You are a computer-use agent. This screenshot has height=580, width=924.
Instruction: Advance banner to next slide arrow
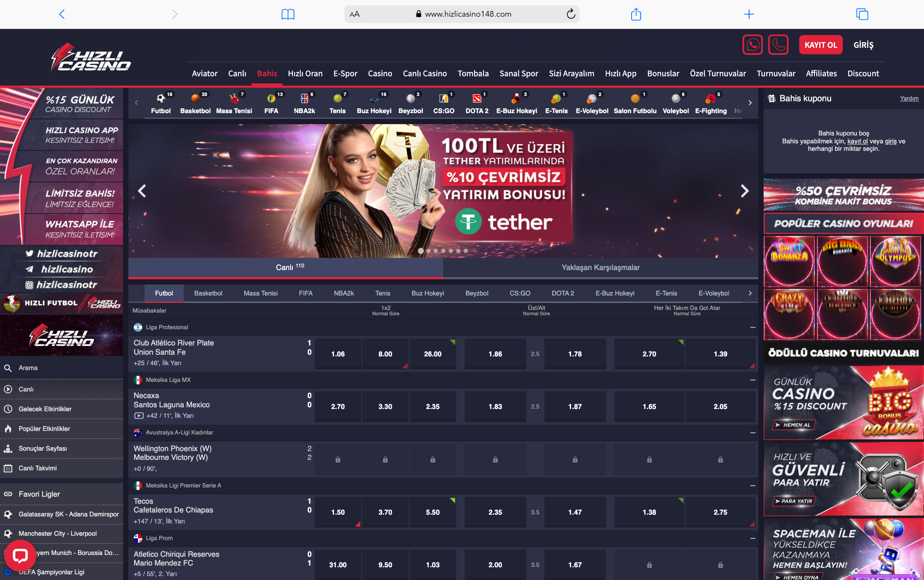click(744, 191)
